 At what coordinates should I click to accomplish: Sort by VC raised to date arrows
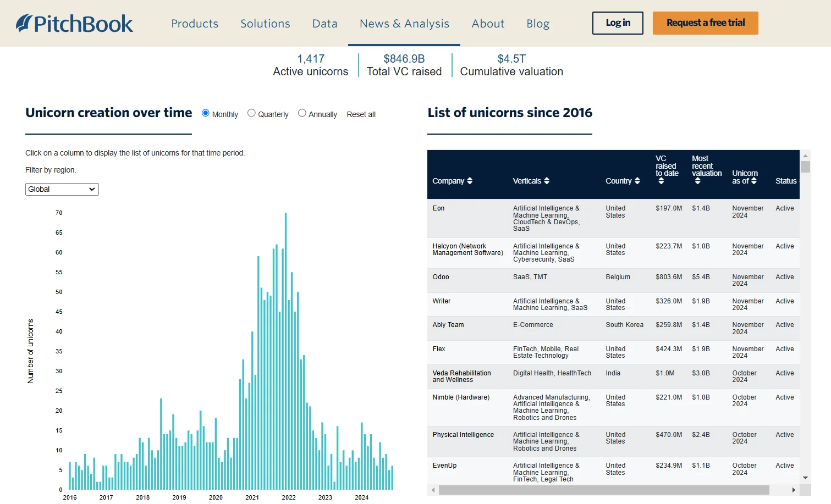click(661, 181)
